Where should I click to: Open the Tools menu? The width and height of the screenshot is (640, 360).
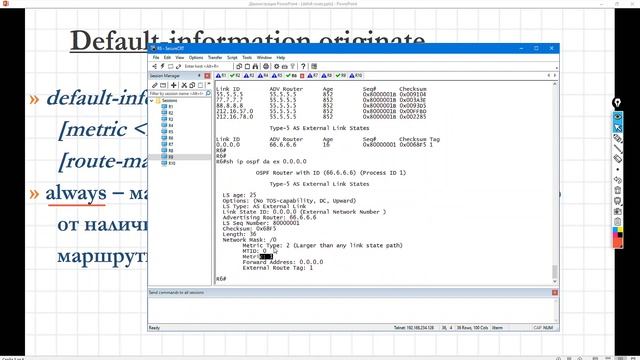[x=247, y=58]
